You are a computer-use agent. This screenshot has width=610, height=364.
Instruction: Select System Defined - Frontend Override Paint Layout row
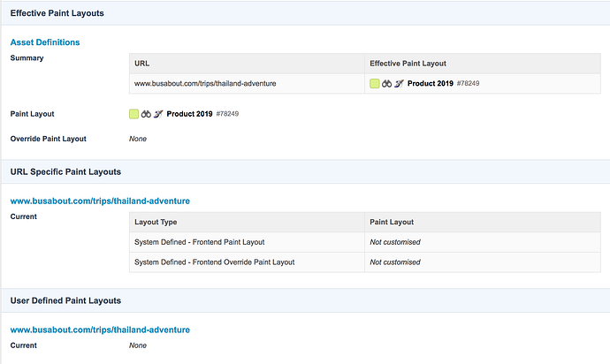point(214,262)
